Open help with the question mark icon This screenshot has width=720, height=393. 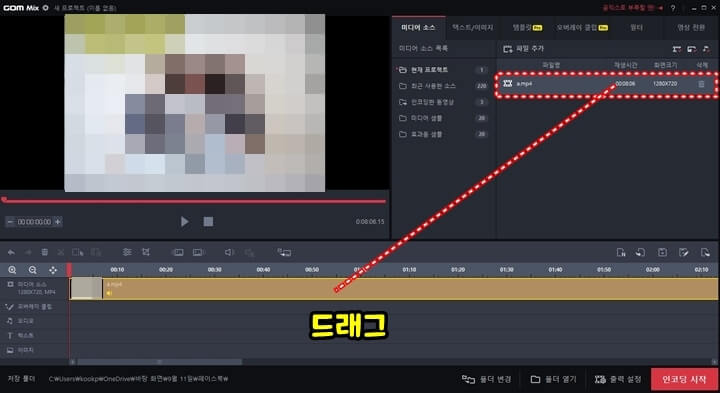click(673, 8)
